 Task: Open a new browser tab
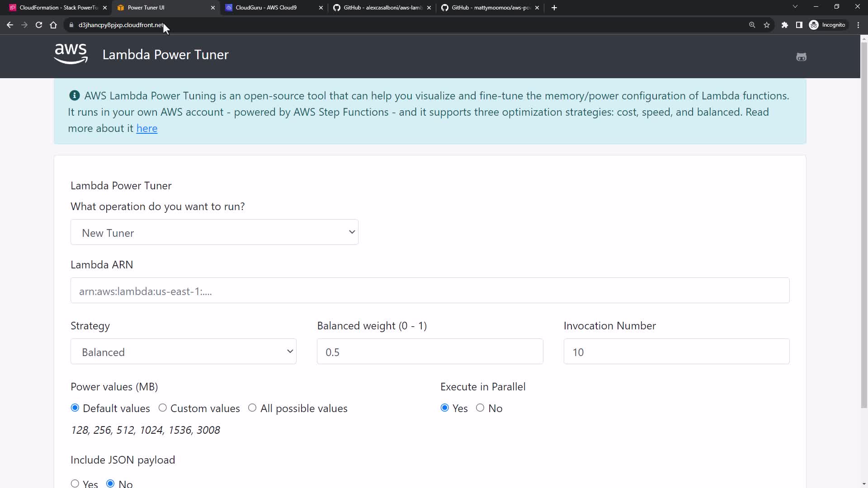pos(554,8)
